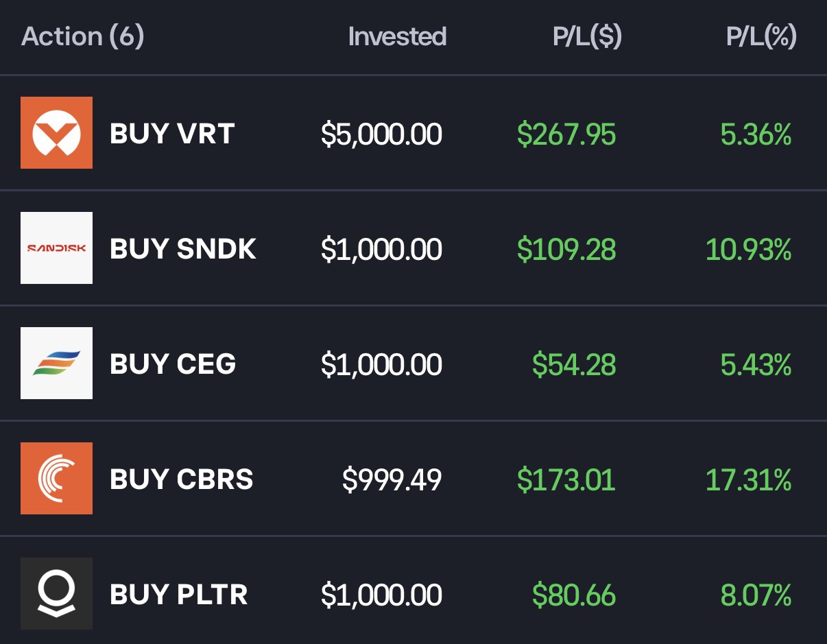Open the BUY CBRS position label
The image size is (827, 644).
click(x=182, y=479)
